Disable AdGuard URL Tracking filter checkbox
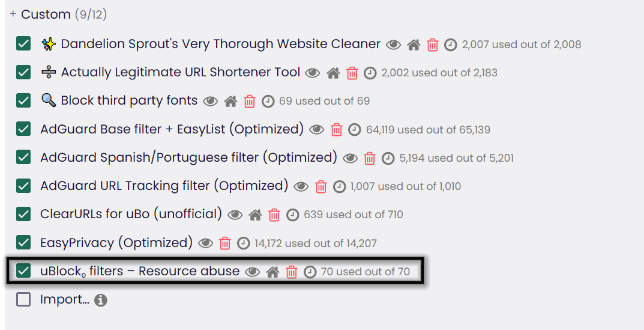Screen dimensions: 644x330 pos(23,186)
